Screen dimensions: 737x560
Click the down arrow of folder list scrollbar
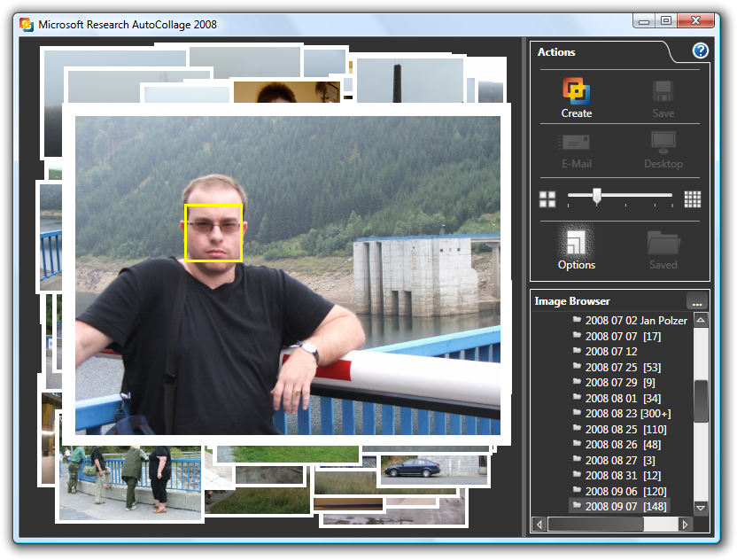[701, 508]
